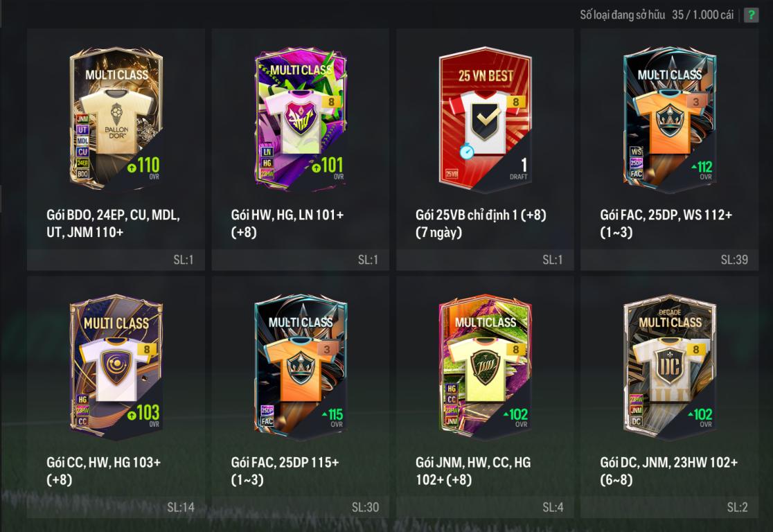The image size is (773, 532).
Task: Click the SL:14 quantity bar
Action: 116,507
